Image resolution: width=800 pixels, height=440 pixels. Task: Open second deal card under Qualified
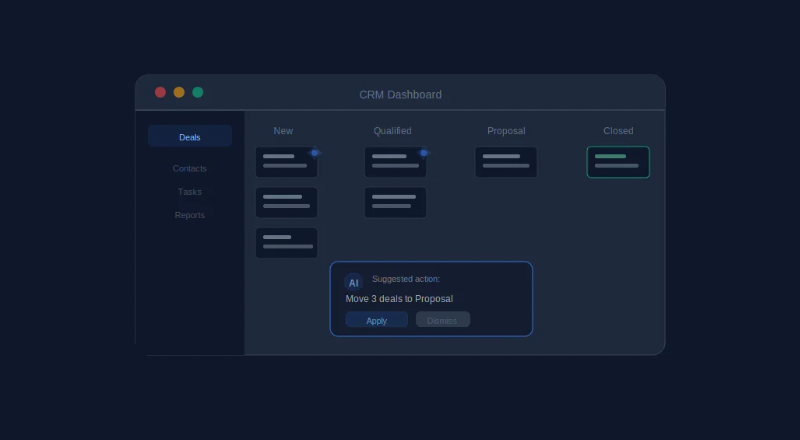[x=395, y=203]
